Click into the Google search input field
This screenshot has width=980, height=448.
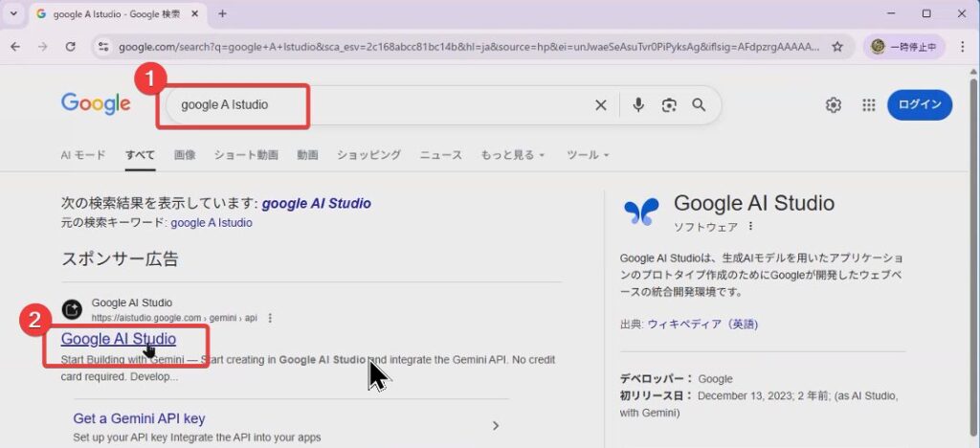pyautogui.click(x=383, y=105)
